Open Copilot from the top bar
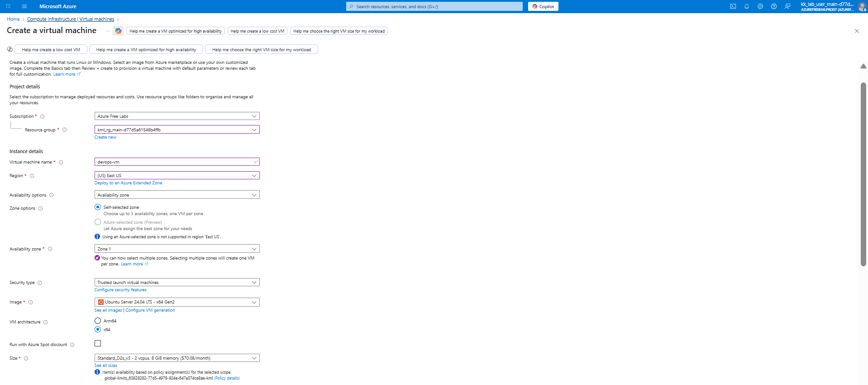The image size is (868, 385). click(x=543, y=6)
